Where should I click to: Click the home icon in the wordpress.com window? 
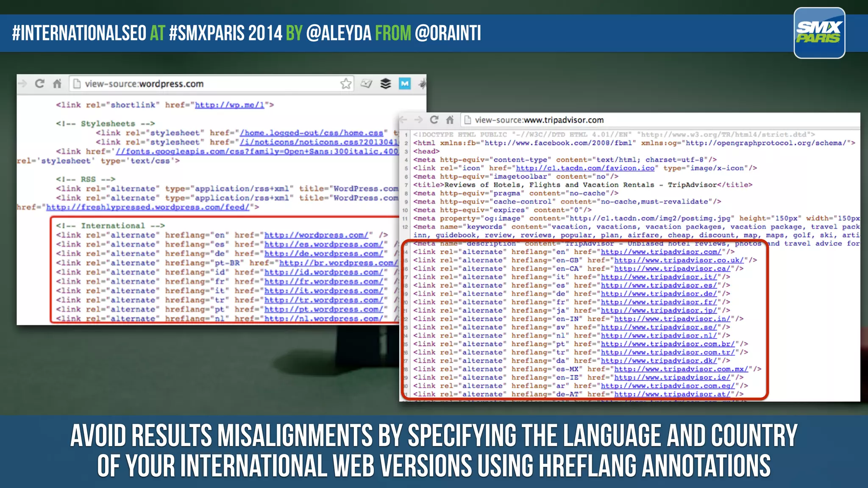point(57,83)
